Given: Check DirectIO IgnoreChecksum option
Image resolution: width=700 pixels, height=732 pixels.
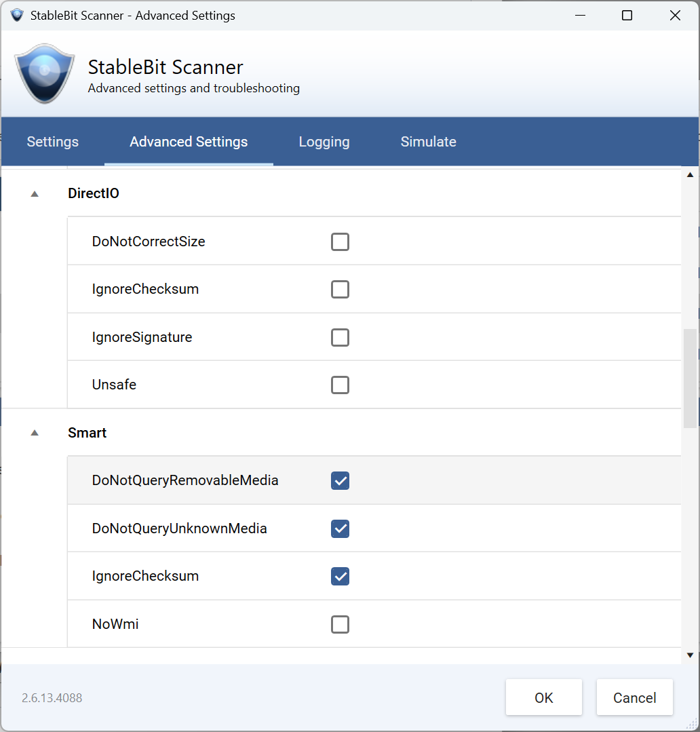Looking at the screenshot, I should tap(341, 290).
